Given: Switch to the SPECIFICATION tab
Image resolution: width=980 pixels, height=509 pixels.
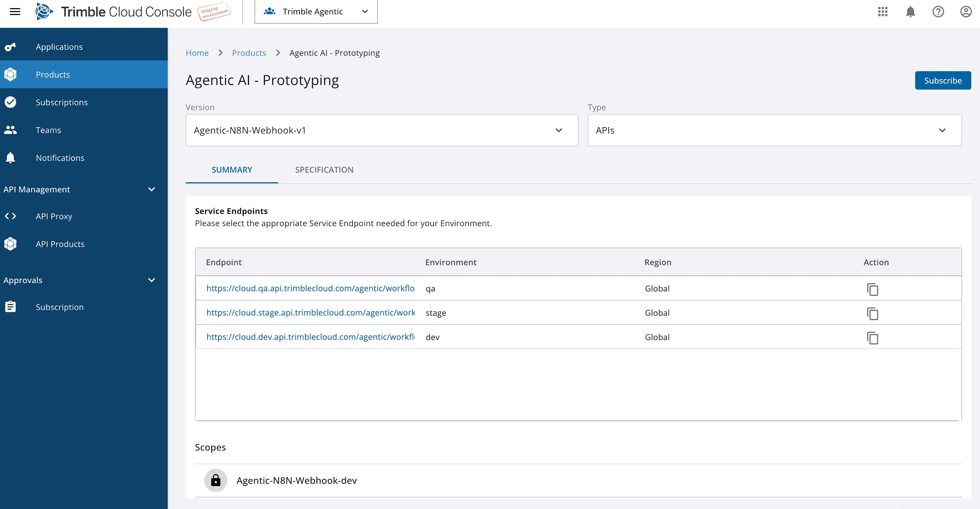Looking at the screenshot, I should (324, 170).
